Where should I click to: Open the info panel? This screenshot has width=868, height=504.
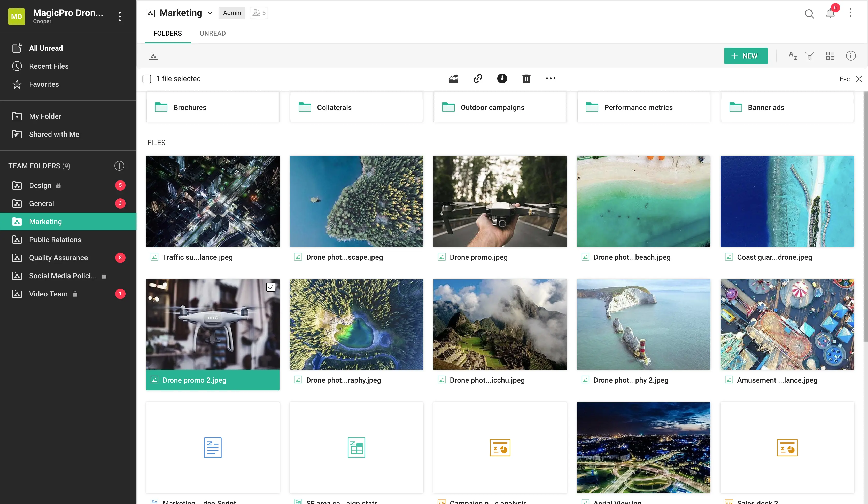(851, 56)
